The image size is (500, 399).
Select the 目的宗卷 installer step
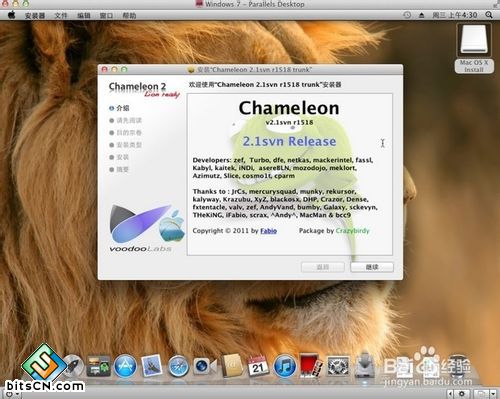(x=126, y=133)
